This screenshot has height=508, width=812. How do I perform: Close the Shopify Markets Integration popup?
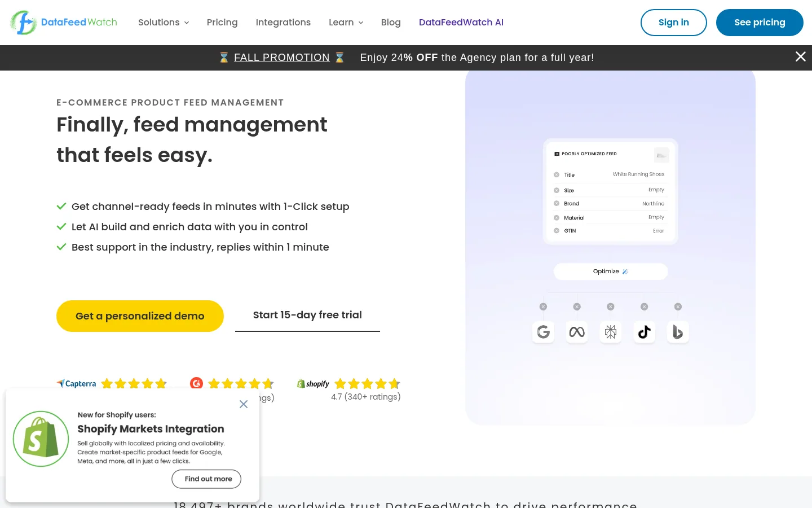click(x=244, y=404)
